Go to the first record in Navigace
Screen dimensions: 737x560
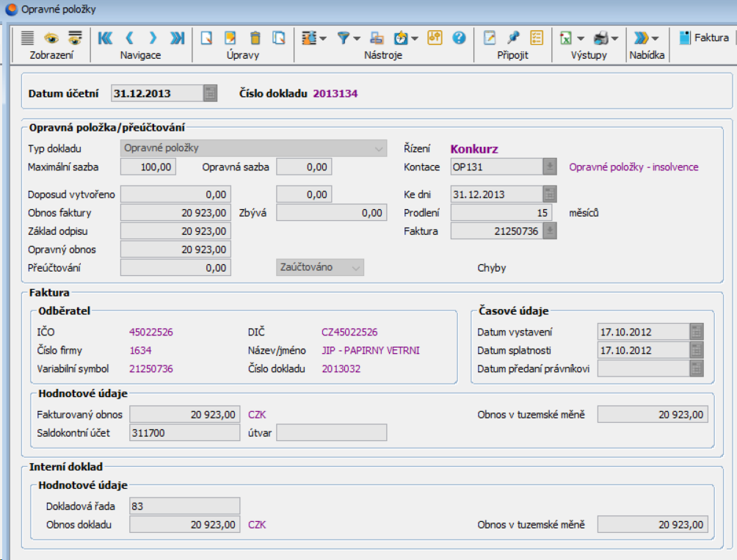[105, 37]
